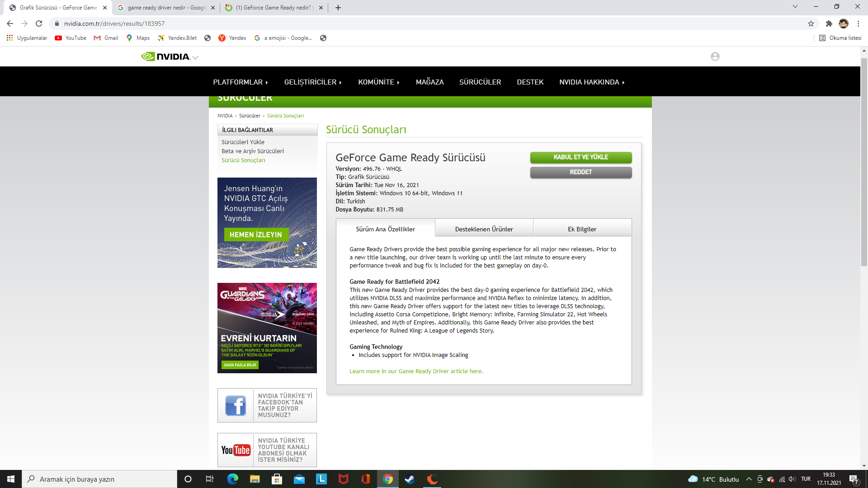Screen dimensions: 868x488
Task: Click KABUL ET VE YÜKLE button
Action: (580, 157)
